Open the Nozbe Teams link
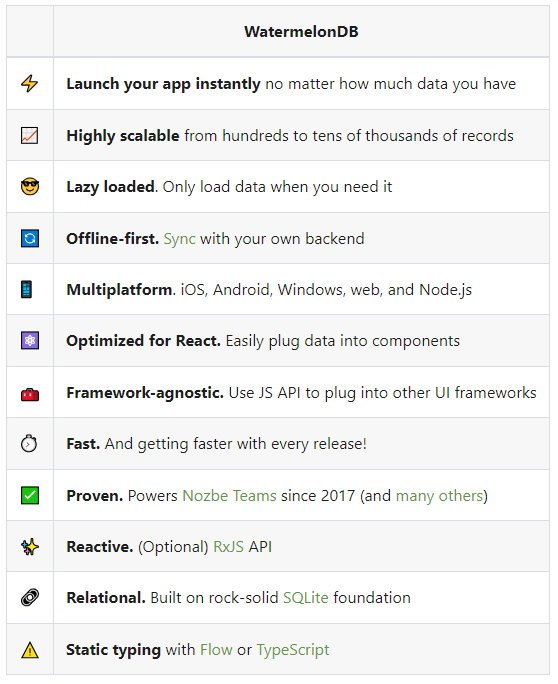This screenshot has height=684, width=558. (229, 496)
